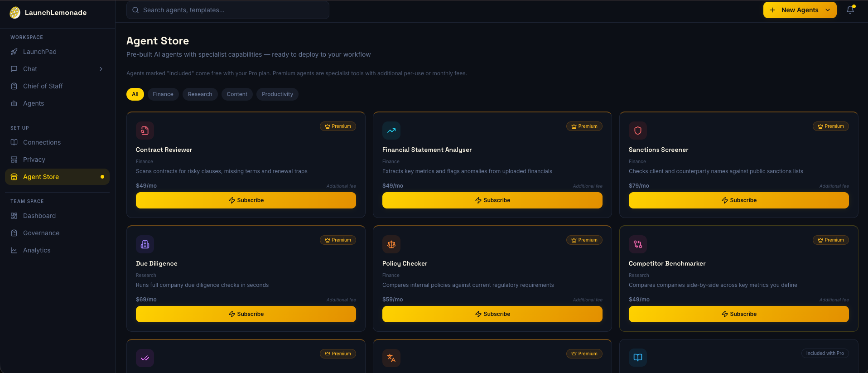This screenshot has height=373, width=868.
Task: Open the Agent Store sidebar entry
Action: pyautogui.click(x=41, y=176)
